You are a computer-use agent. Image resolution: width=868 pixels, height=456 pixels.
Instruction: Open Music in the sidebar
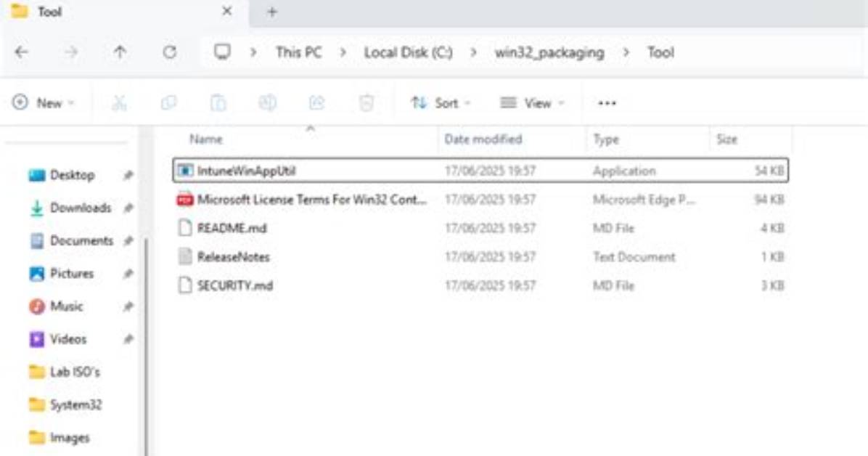click(67, 306)
